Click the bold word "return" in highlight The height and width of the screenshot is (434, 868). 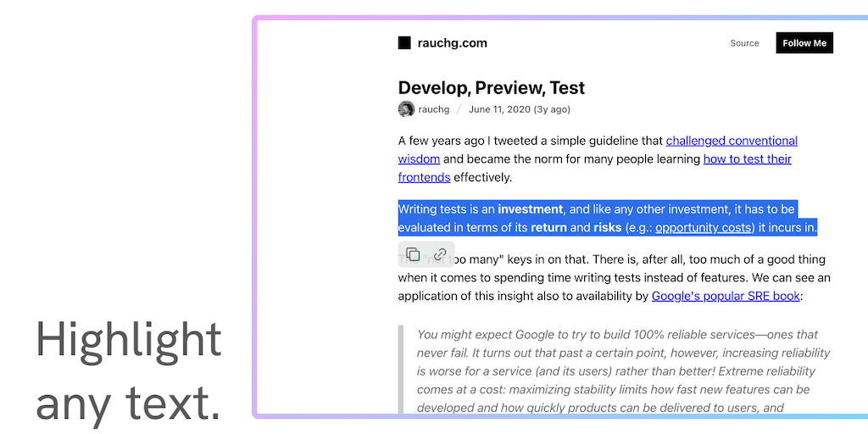tap(548, 227)
